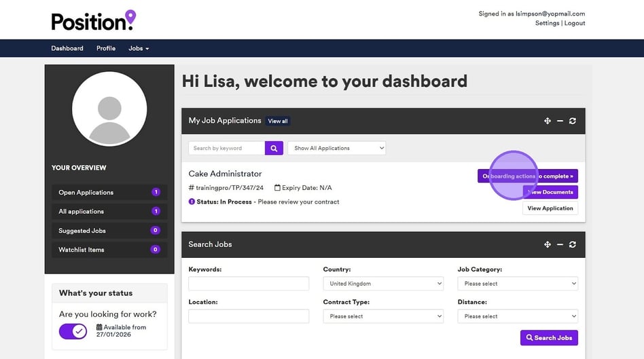Click the profile avatar picture
The height and width of the screenshot is (359, 644).
click(x=109, y=109)
